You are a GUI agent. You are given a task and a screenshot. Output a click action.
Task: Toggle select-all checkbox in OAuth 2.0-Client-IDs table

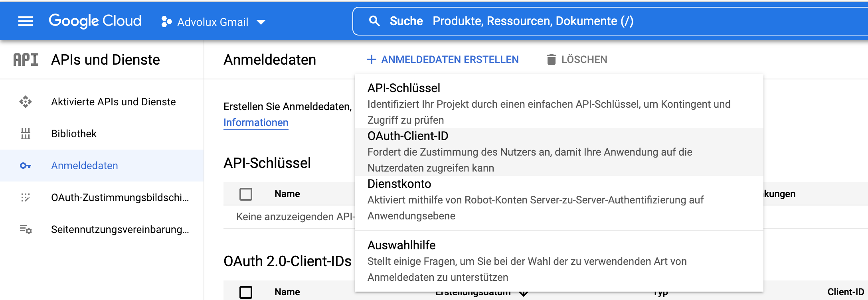246,292
